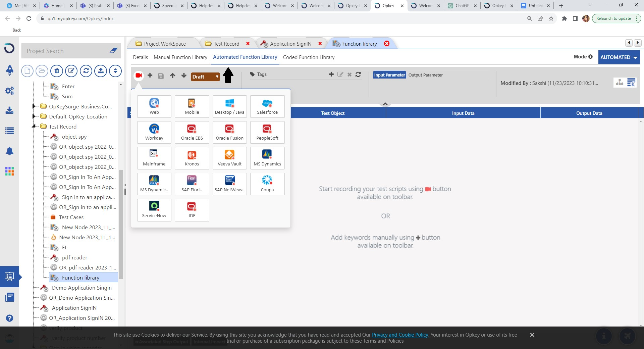The width and height of the screenshot is (644, 349).
Task: Dismiss the cookie notice banner
Action: tap(532, 335)
